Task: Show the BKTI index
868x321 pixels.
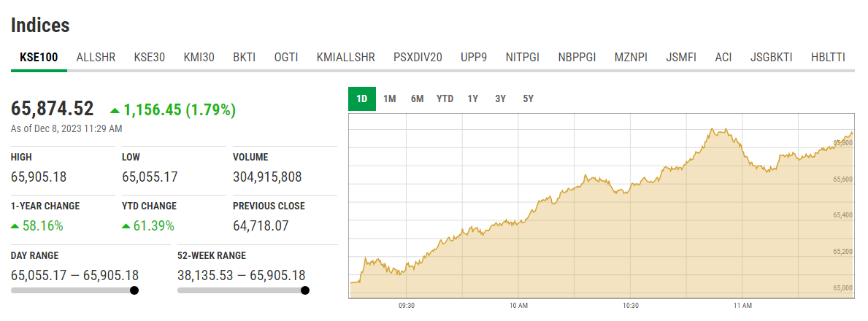Action: [245, 57]
